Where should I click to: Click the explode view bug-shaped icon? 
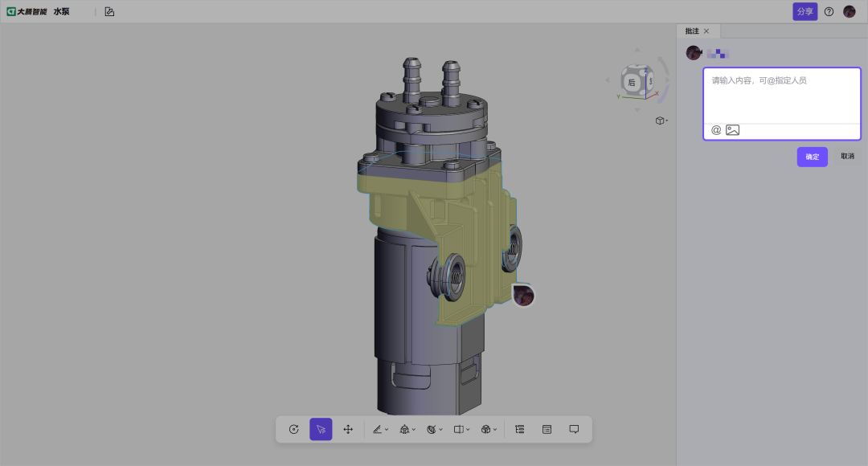(404, 430)
